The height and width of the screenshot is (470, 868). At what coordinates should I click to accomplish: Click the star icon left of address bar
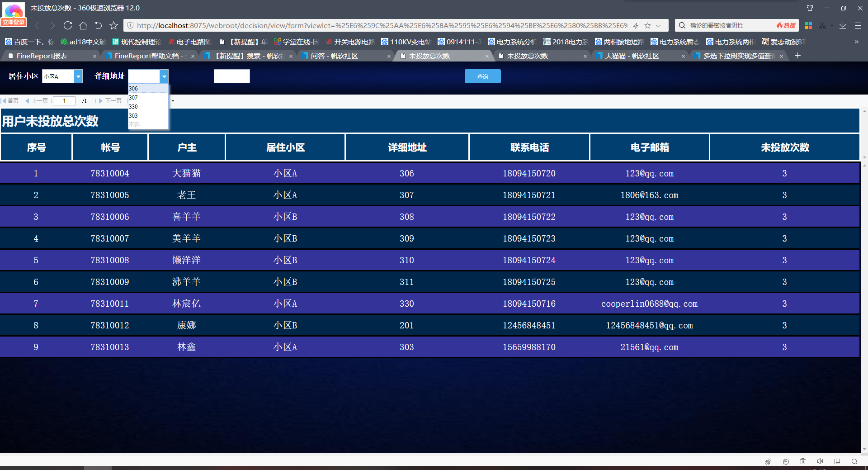113,25
